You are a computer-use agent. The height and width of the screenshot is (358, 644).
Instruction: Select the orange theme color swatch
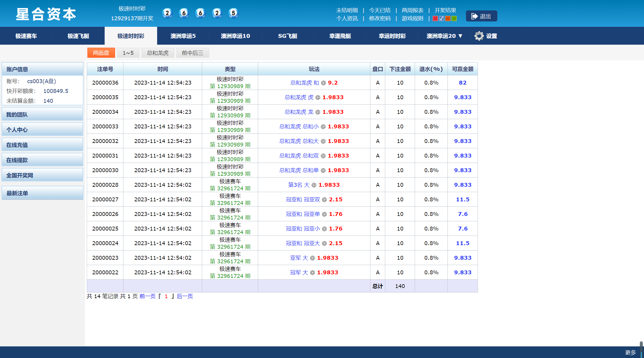(x=448, y=18)
